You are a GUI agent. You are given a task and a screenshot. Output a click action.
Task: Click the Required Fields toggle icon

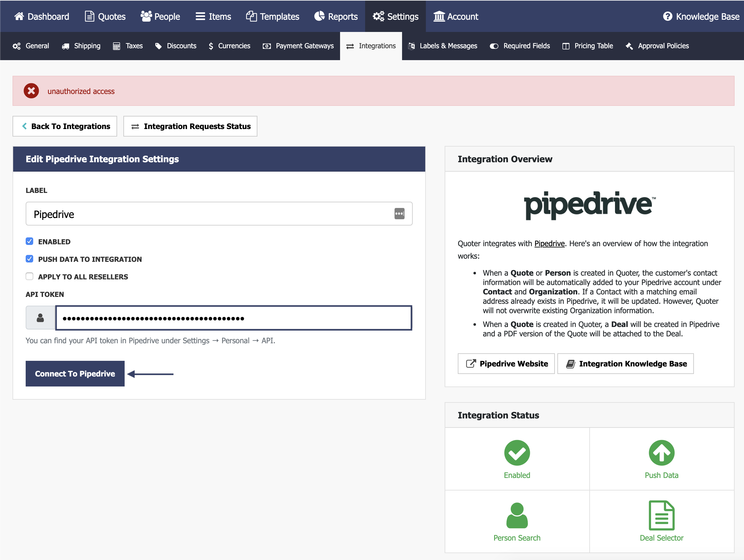pos(494,46)
